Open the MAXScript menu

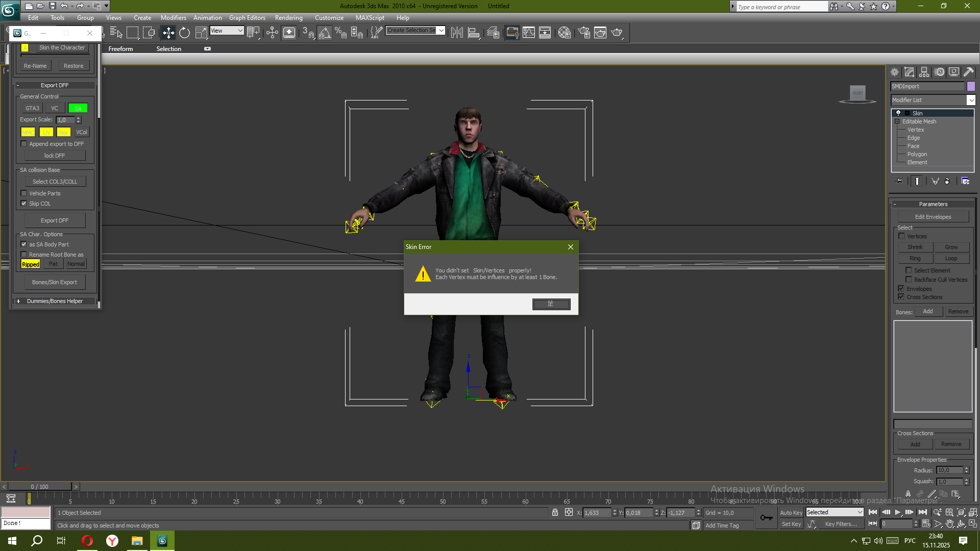pos(370,18)
